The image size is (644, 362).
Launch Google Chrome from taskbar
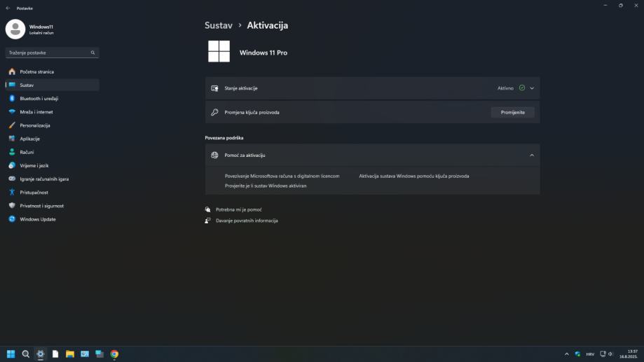coord(114,354)
